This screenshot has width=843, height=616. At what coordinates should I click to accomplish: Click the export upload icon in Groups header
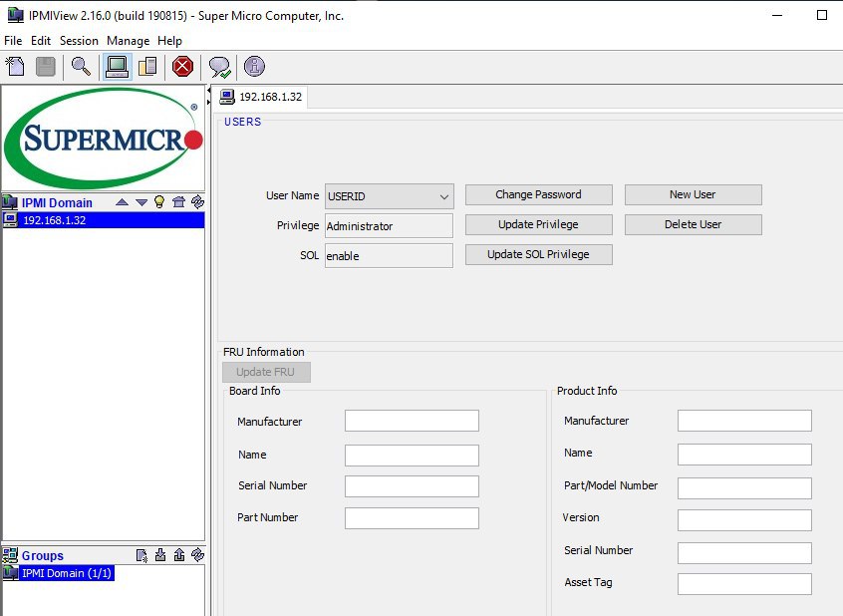coord(179,554)
